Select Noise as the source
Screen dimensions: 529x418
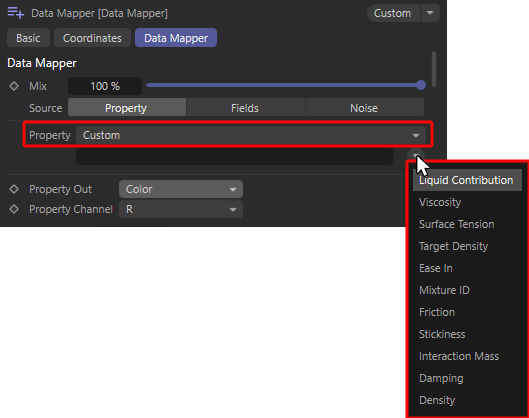364,108
